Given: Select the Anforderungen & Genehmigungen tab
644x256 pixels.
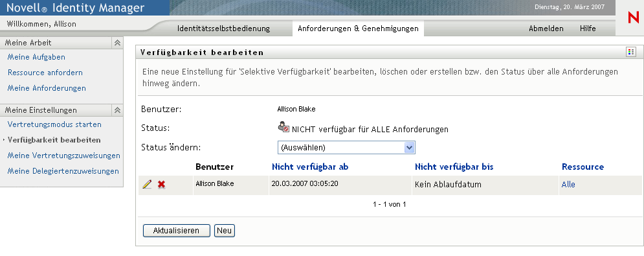Looking at the screenshot, I should point(358,29).
